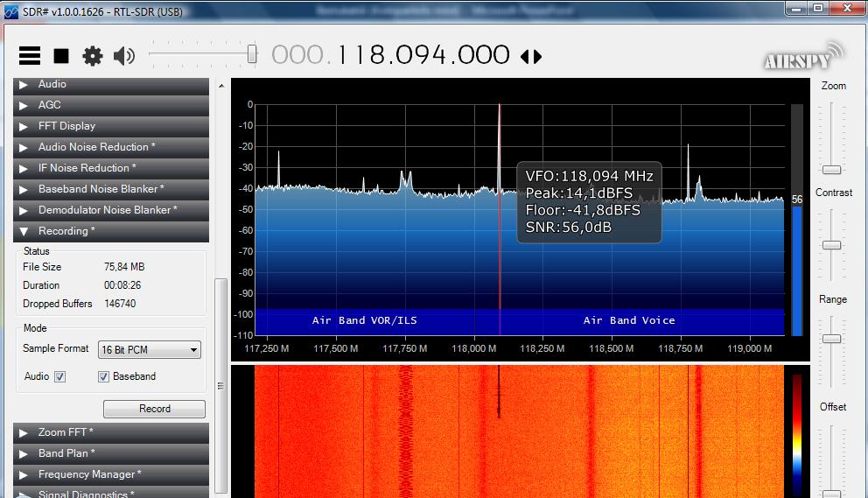Click the side panel scrollbar thumb

(x=220, y=385)
